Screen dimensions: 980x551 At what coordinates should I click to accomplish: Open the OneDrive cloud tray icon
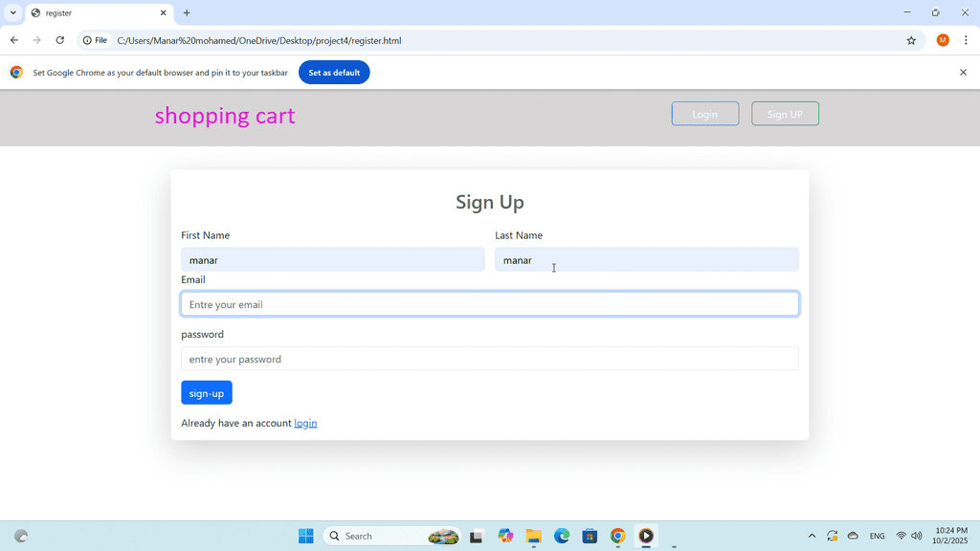tap(853, 536)
